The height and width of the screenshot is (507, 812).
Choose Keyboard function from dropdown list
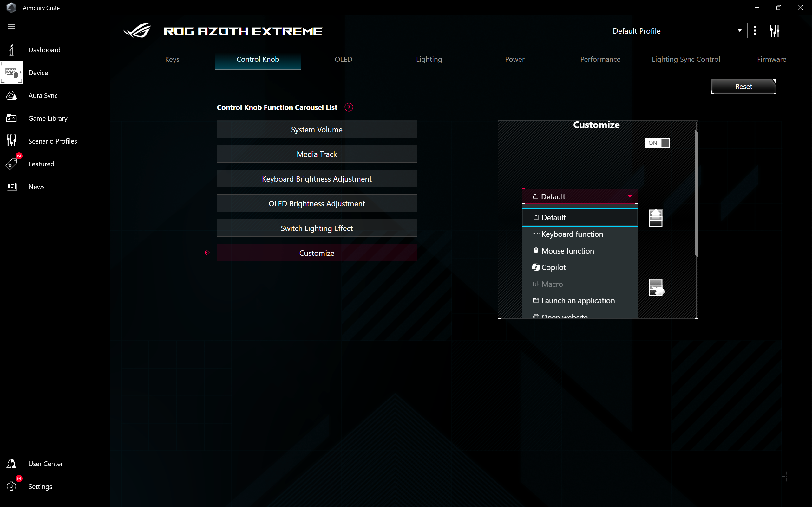pos(572,234)
